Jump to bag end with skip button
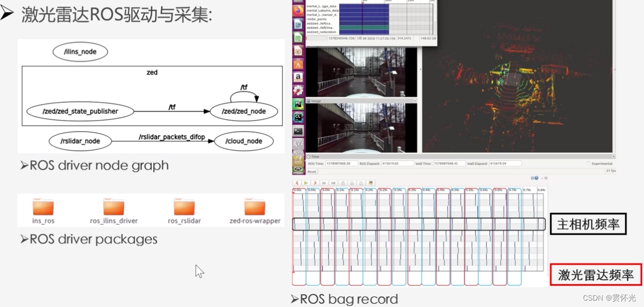644x307 pixels. coord(333,183)
